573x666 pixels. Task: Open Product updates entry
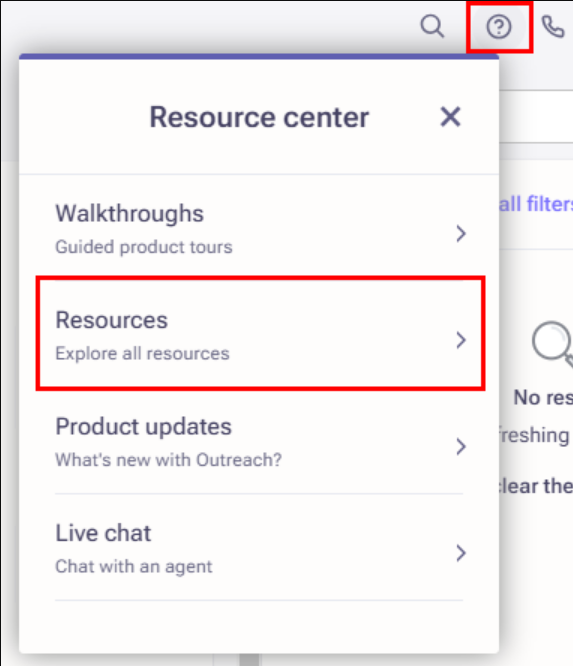(259, 442)
